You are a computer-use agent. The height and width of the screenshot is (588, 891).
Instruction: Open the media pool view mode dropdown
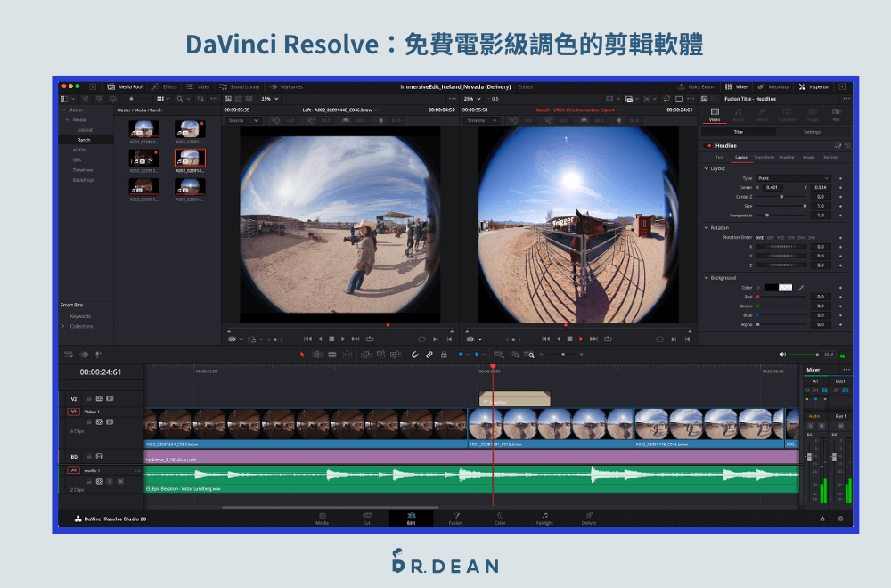click(163, 99)
